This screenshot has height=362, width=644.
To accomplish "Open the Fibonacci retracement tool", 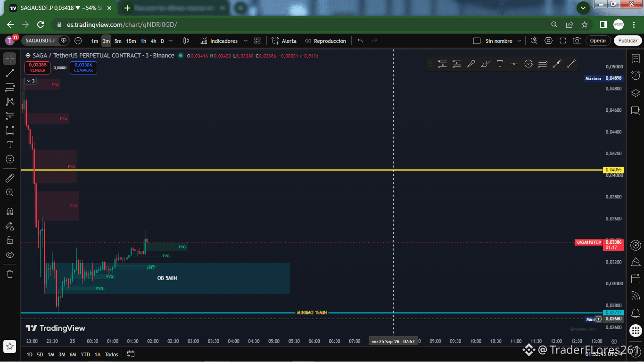I will coord(10,87).
